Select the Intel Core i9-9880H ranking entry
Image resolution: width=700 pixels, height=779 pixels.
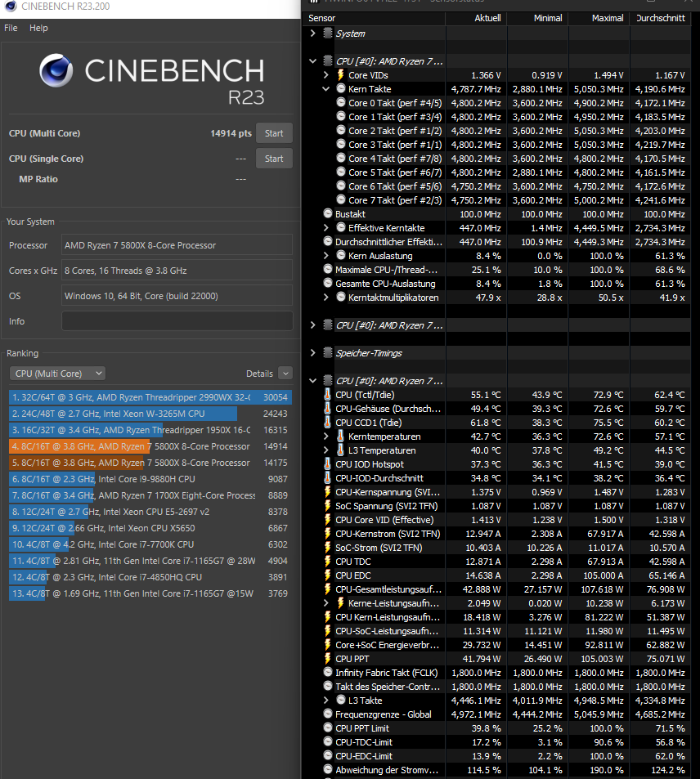pyautogui.click(x=150, y=479)
